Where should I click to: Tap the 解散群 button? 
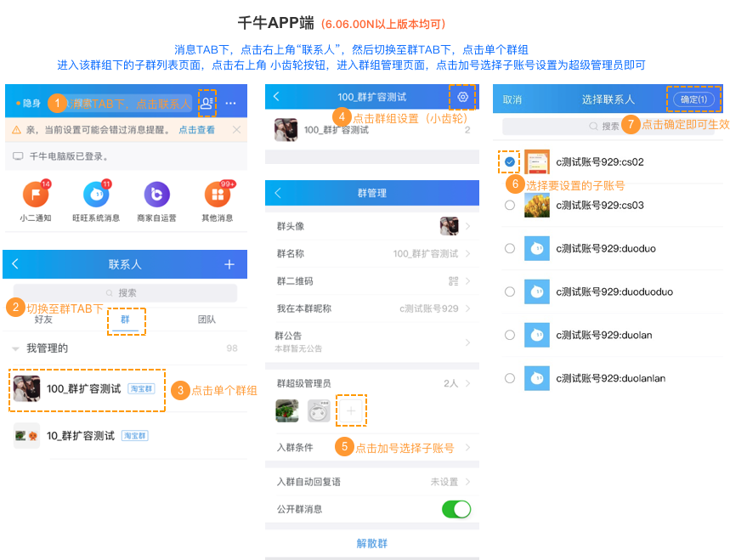(371, 543)
